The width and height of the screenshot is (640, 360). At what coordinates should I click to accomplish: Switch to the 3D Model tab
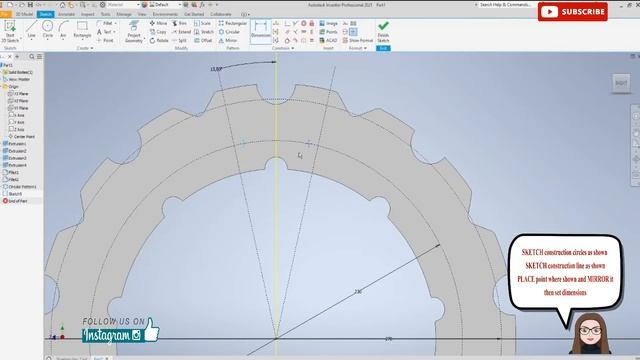[24, 14]
